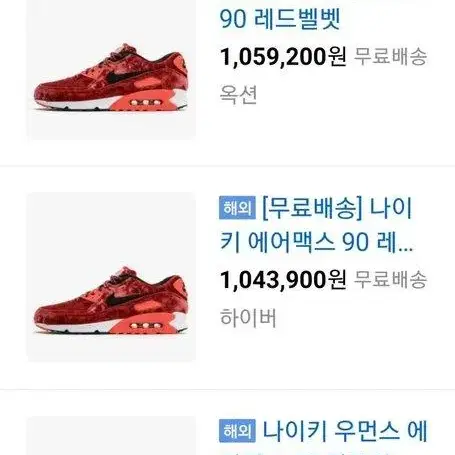
Task: Open the [무료배송] 나이키 에어맥스 90 title
Action: coord(316,225)
